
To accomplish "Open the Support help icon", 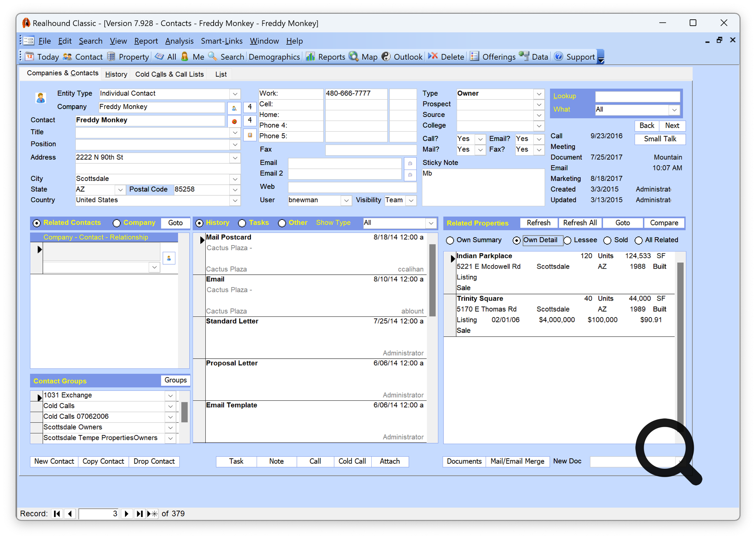I will coord(559,57).
